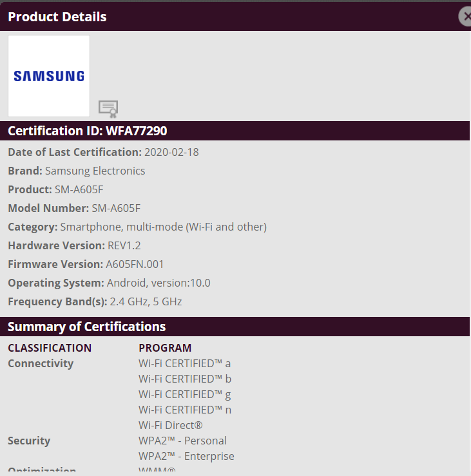Screen dimensions: 471x476
Task: Select the 2.4 GHz, 5 GHz frequency text
Action: [146, 302]
